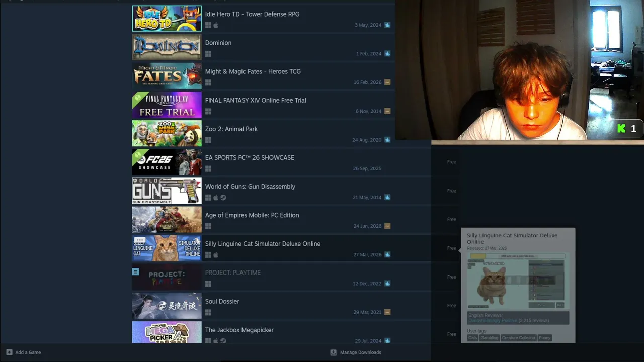The image size is (644, 362).
Task: Click the blue note badge on PROJECT: PLAYTIME thumbnail
Action: pyautogui.click(x=135, y=271)
